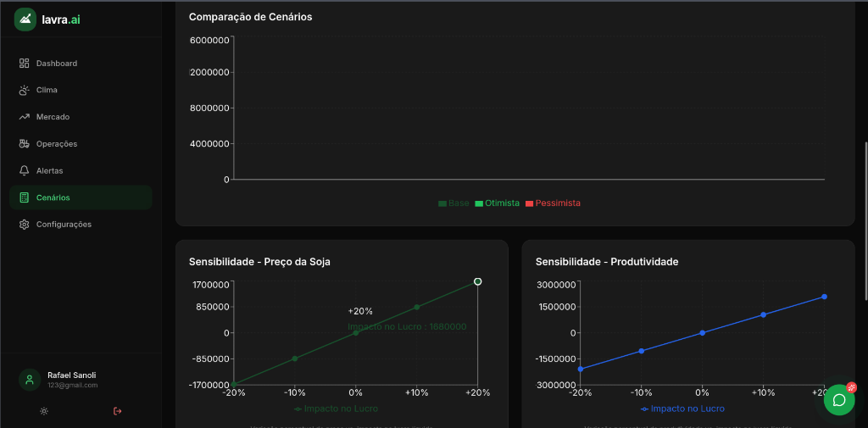Navigate to Configurações in the sidebar
This screenshot has height=428, width=868.
(x=64, y=225)
